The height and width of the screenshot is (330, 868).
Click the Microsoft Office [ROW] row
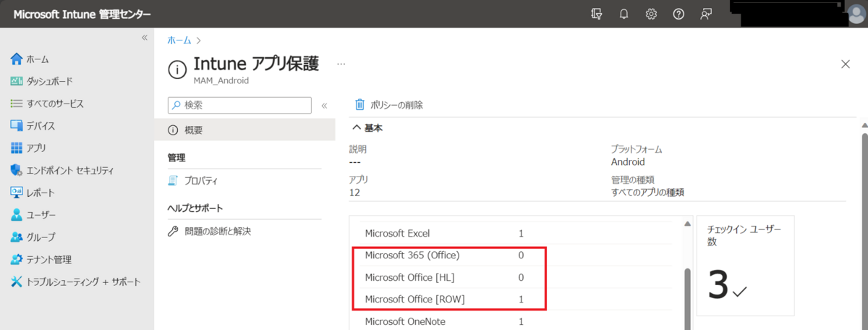tap(517, 299)
